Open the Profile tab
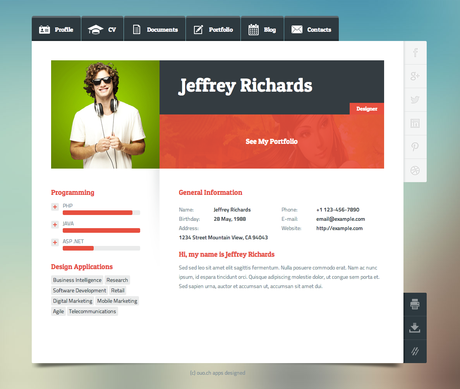This screenshot has width=460, height=389. click(x=56, y=29)
